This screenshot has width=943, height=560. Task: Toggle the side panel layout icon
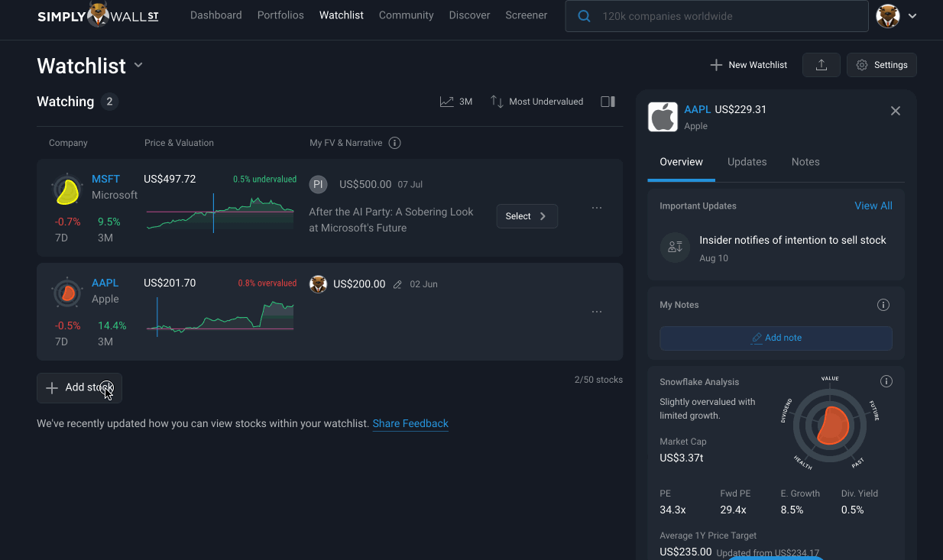[608, 102]
